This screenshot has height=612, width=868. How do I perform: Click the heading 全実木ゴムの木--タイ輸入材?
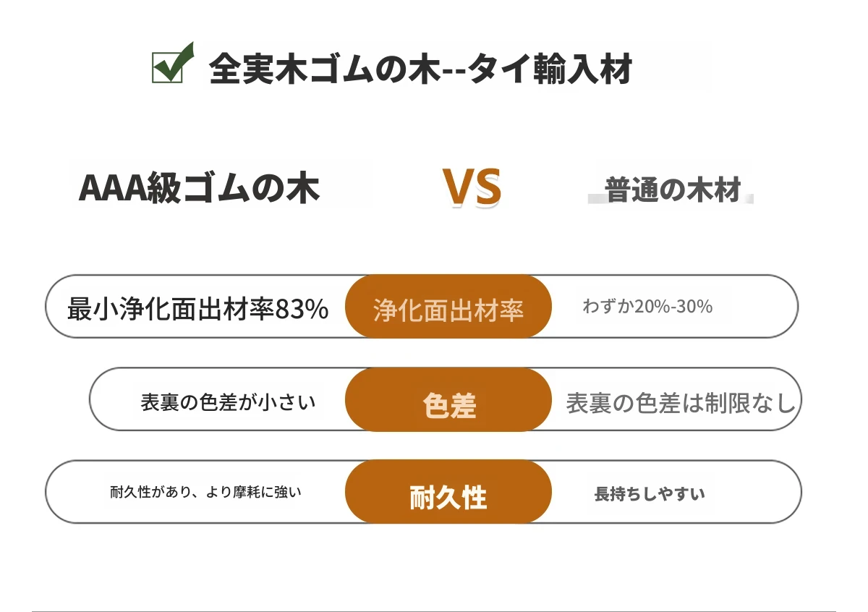[x=421, y=70]
